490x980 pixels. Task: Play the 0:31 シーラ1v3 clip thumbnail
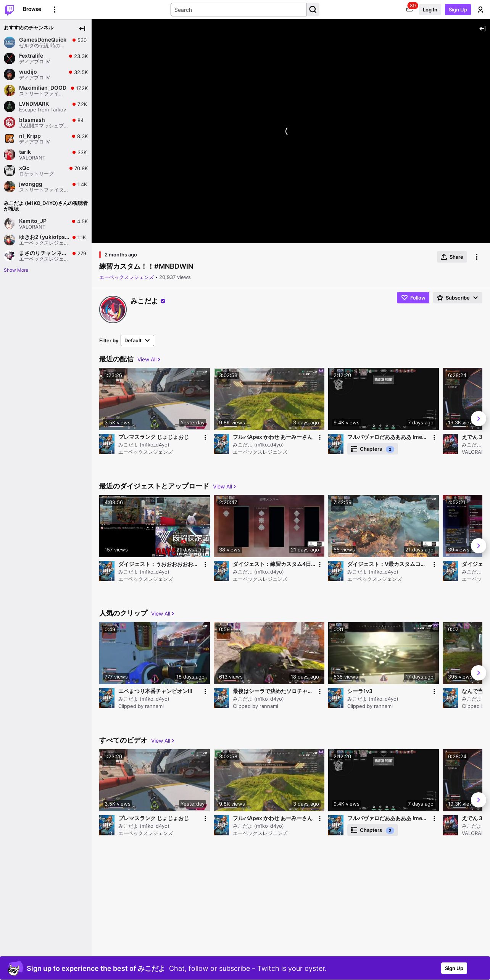pyautogui.click(x=384, y=653)
